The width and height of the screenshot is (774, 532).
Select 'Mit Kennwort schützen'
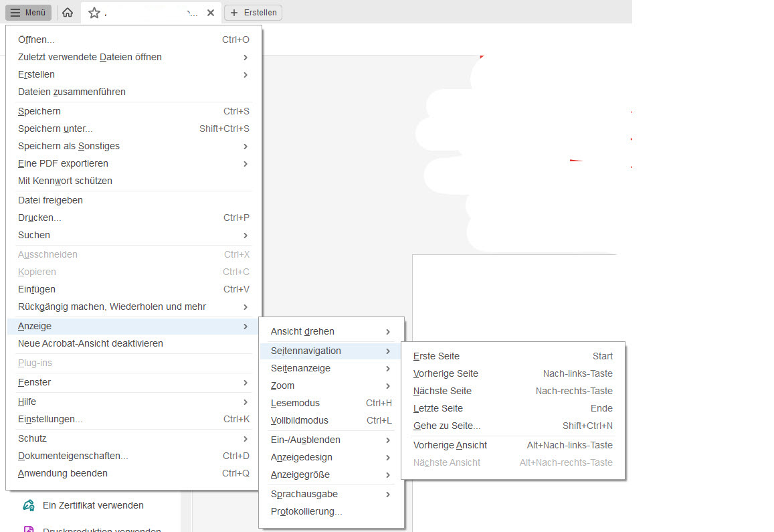click(133, 181)
